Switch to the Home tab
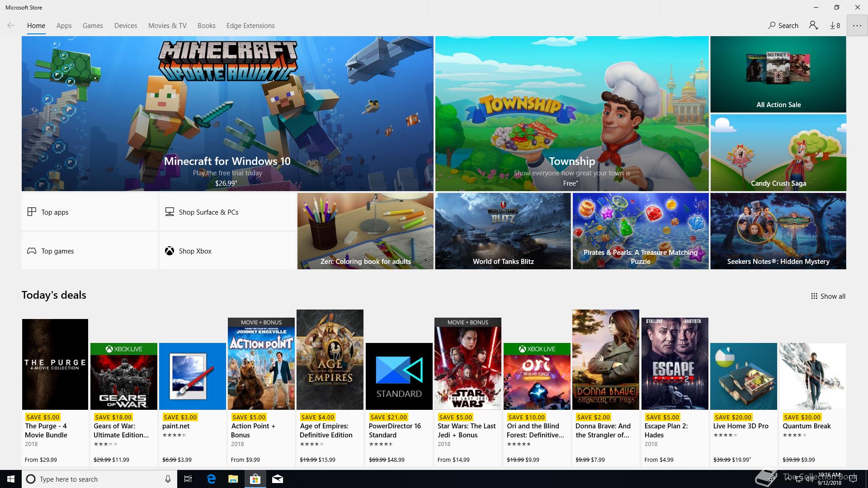868x488 pixels. point(36,26)
